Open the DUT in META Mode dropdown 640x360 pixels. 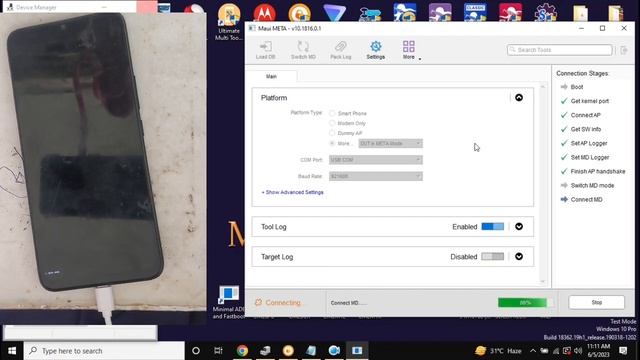pos(391,143)
